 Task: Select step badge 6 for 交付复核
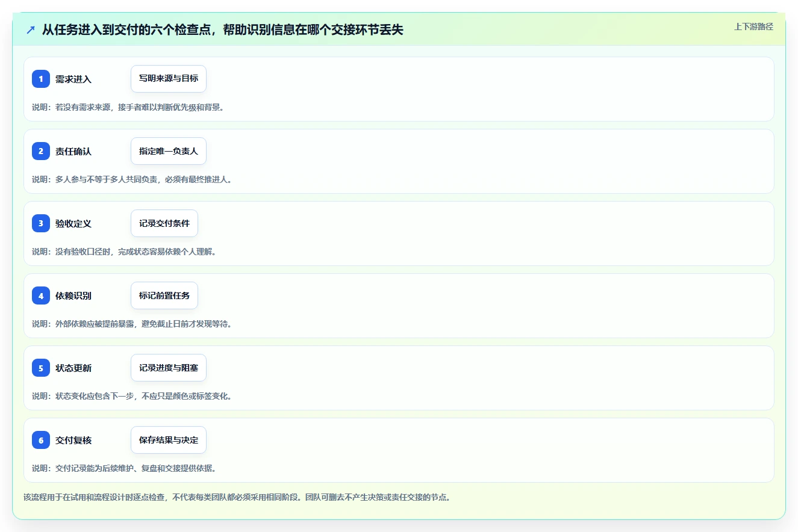click(41, 440)
